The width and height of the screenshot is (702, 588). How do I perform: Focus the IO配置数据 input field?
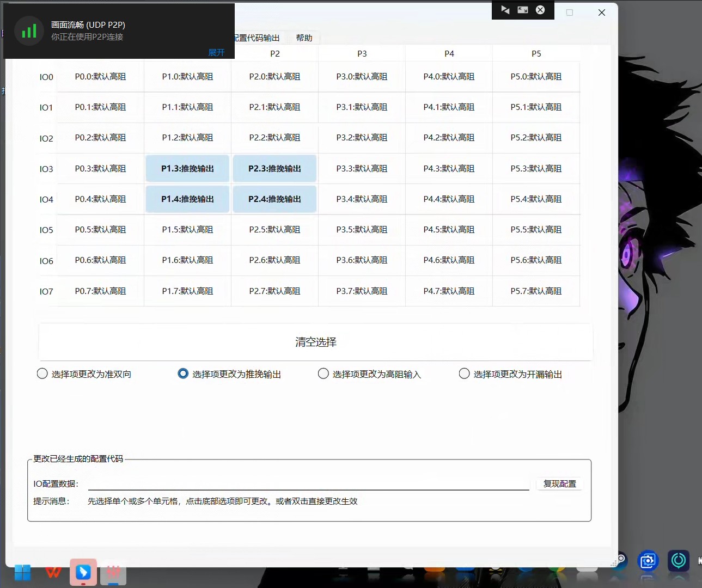(308, 483)
